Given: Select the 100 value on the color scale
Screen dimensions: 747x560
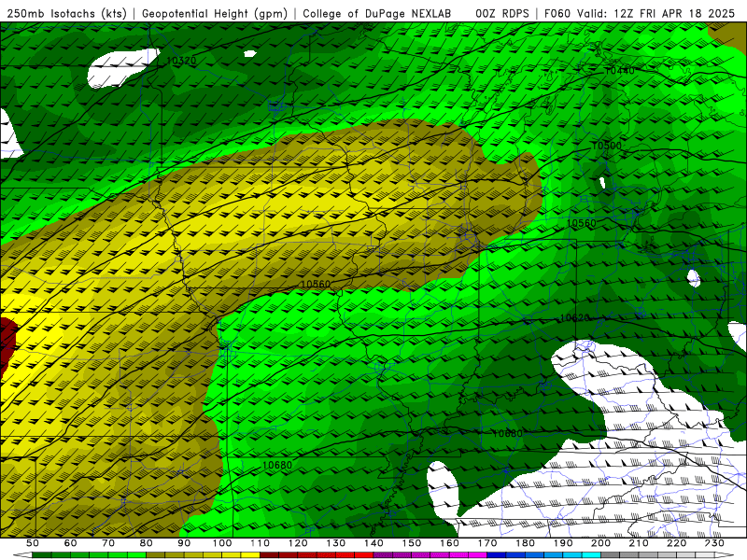Looking at the screenshot, I should [222, 543].
